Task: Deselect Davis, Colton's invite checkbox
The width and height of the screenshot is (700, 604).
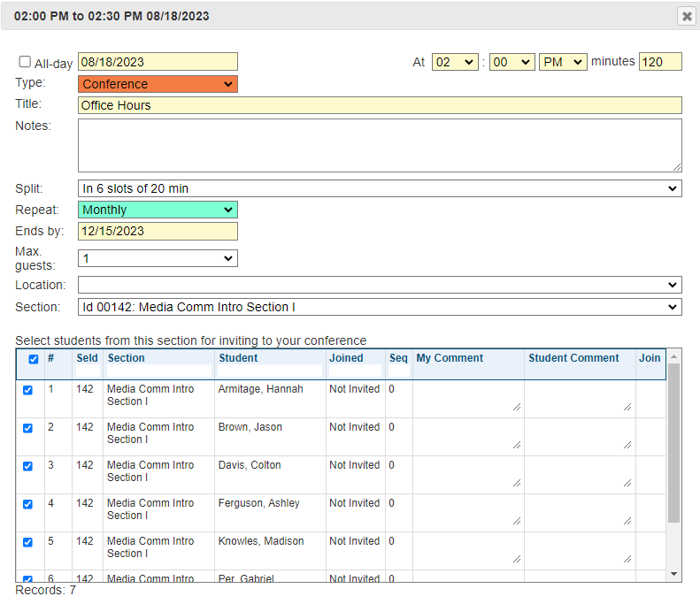Action: pyautogui.click(x=27, y=466)
